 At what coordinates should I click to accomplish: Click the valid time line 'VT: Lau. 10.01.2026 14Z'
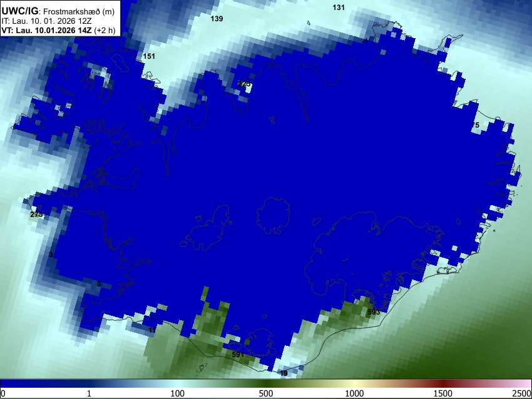(46, 30)
